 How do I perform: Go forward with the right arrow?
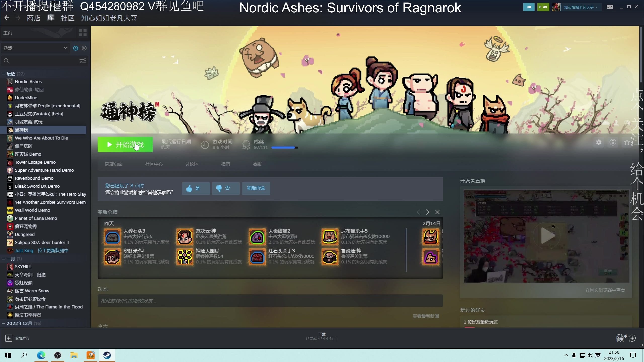18,18
